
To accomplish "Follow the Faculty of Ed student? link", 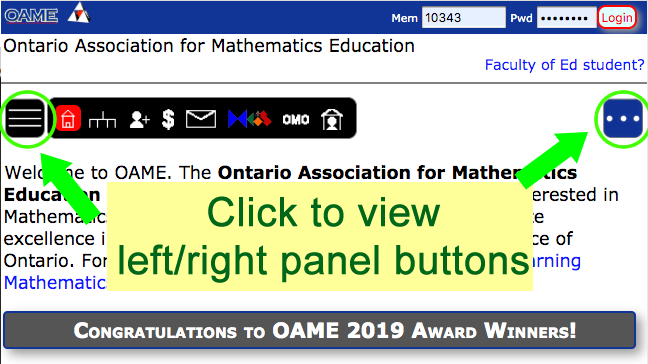I will [x=564, y=65].
